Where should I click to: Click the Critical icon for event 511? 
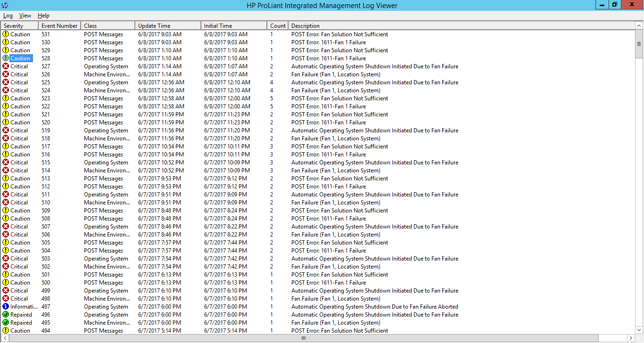[x=6, y=195]
